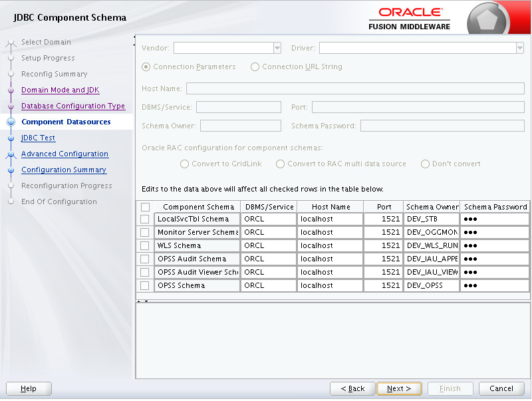The width and height of the screenshot is (532, 401).
Task: Click the WLS Schema name cell
Action: pyautogui.click(x=197, y=245)
